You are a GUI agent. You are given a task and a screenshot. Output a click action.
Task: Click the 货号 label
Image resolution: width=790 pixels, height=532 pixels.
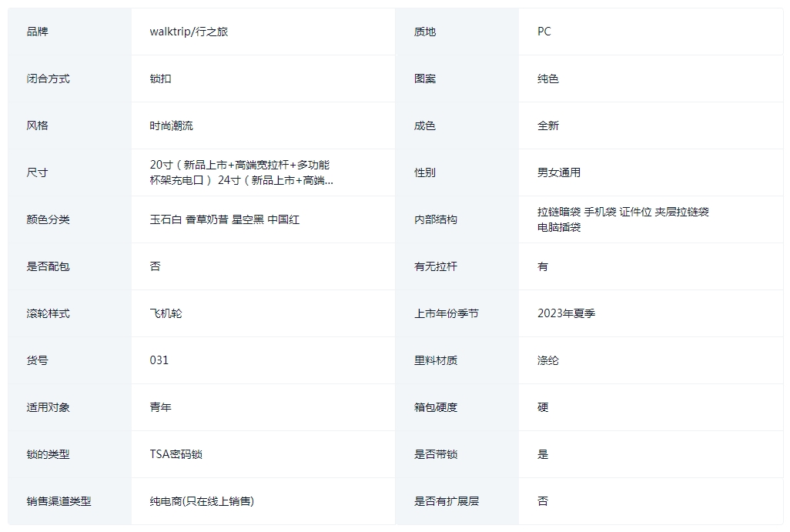point(37,360)
